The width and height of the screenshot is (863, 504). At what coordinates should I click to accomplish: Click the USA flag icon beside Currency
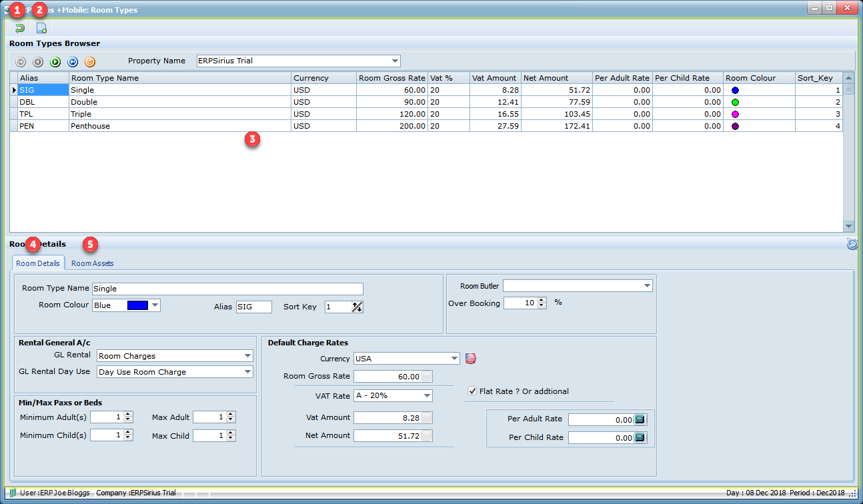point(471,359)
